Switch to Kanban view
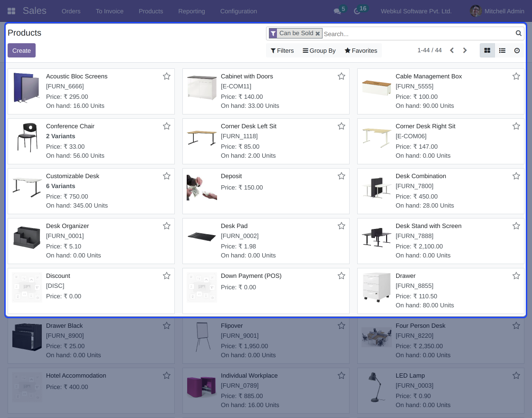 click(x=487, y=50)
